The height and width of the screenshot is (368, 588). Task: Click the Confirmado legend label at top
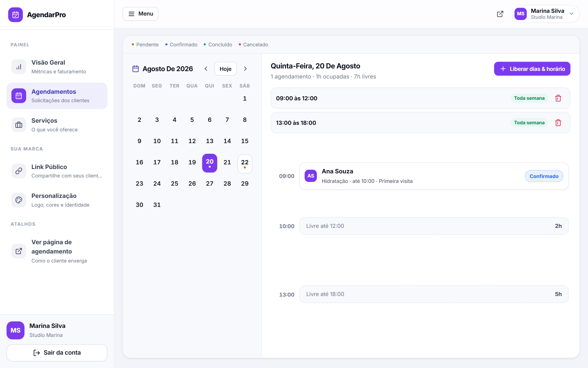[183, 44]
